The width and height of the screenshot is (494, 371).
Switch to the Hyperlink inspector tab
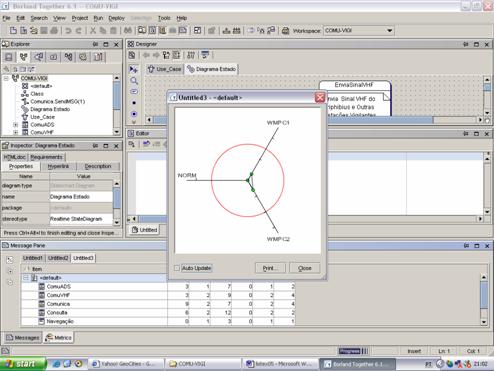[58, 166]
